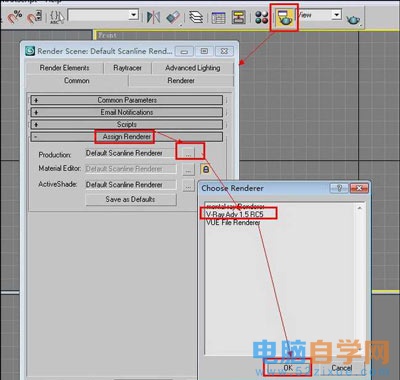
Task: Close the Choose Renderer dialog
Action: pos(359,188)
